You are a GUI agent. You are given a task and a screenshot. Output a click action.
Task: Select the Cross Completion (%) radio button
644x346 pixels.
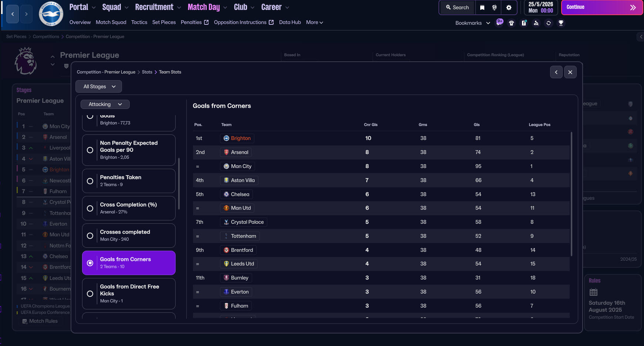[90, 208]
